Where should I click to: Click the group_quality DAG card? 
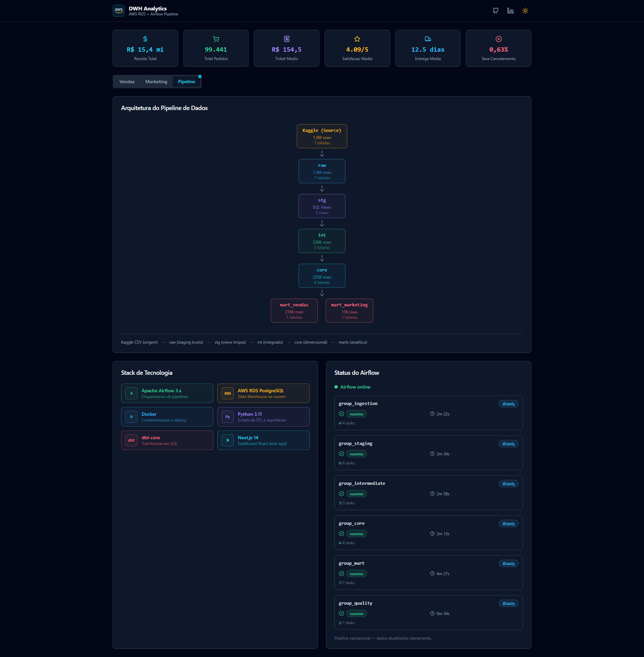[x=428, y=612]
